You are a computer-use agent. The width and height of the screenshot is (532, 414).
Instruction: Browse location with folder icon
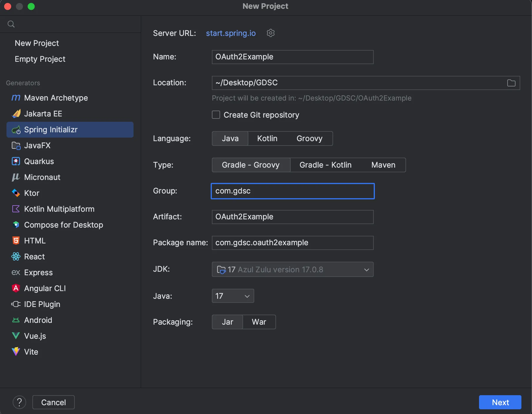(511, 83)
